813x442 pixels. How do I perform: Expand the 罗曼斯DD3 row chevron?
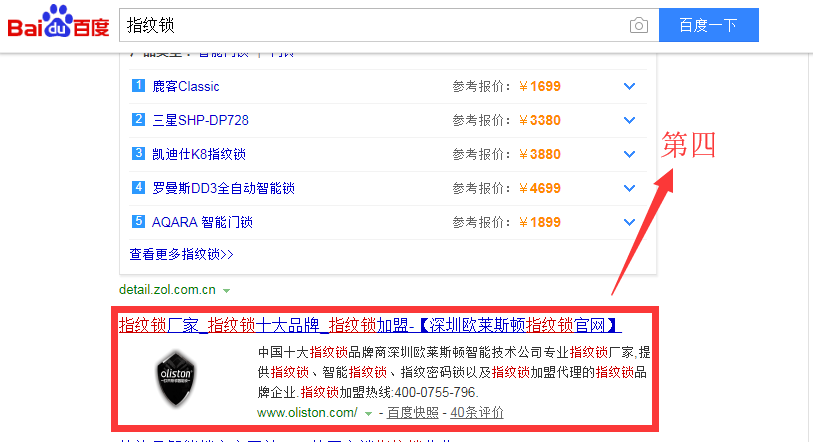click(x=629, y=188)
